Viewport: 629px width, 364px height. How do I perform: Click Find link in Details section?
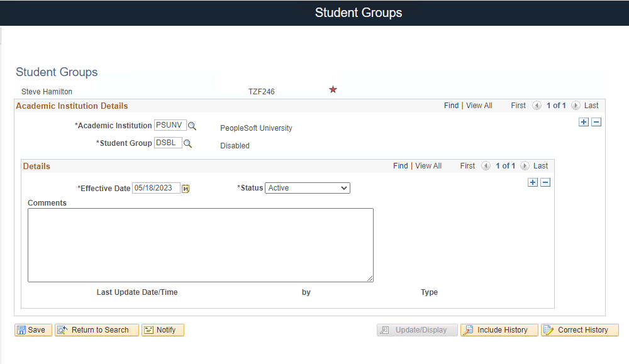click(x=400, y=166)
